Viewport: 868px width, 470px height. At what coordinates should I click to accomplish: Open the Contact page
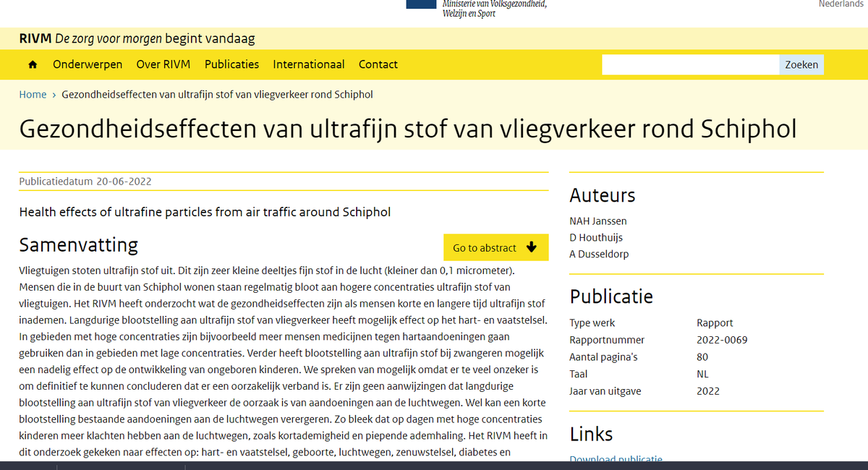pyautogui.click(x=378, y=64)
